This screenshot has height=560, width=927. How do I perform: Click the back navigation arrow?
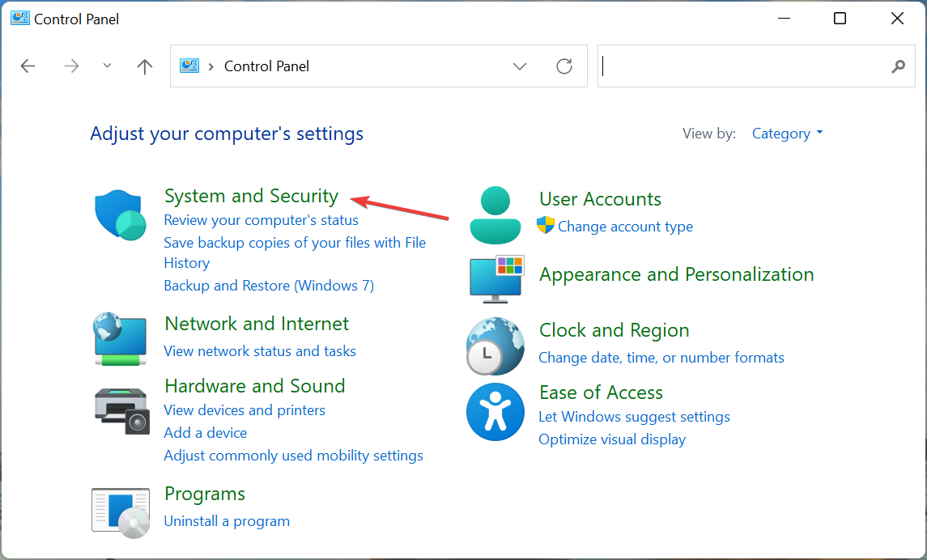pos(28,66)
